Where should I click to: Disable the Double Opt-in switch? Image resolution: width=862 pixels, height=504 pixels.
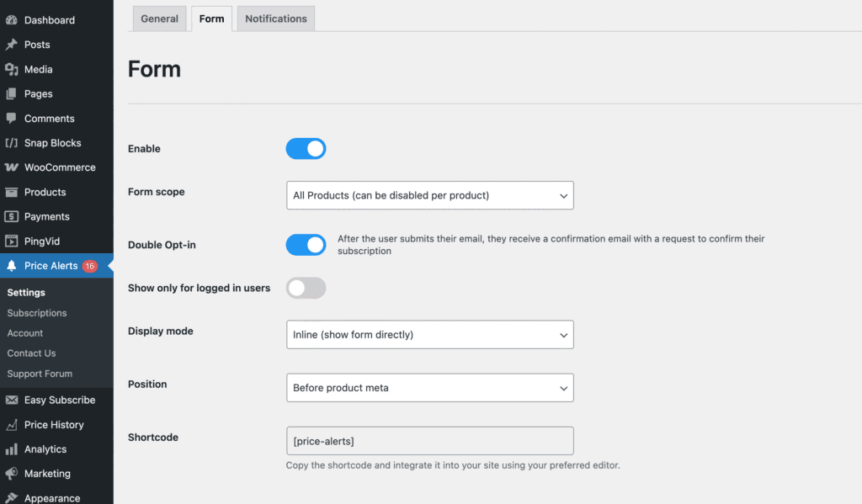(306, 245)
